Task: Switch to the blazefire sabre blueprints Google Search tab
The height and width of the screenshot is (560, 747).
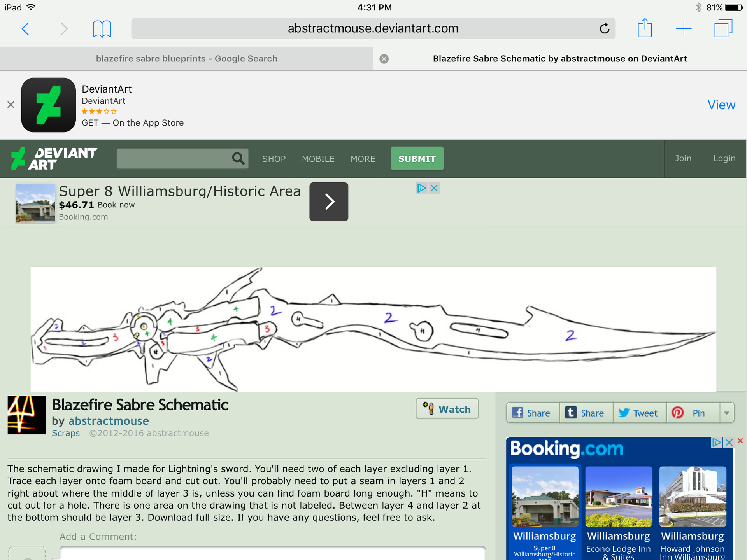Action: coord(187,59)
